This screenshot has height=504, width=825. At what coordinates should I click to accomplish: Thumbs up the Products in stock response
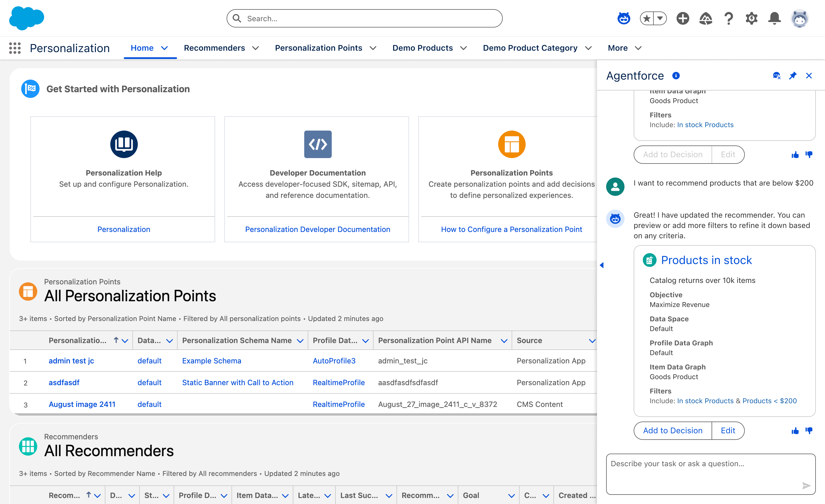(795, 431)
